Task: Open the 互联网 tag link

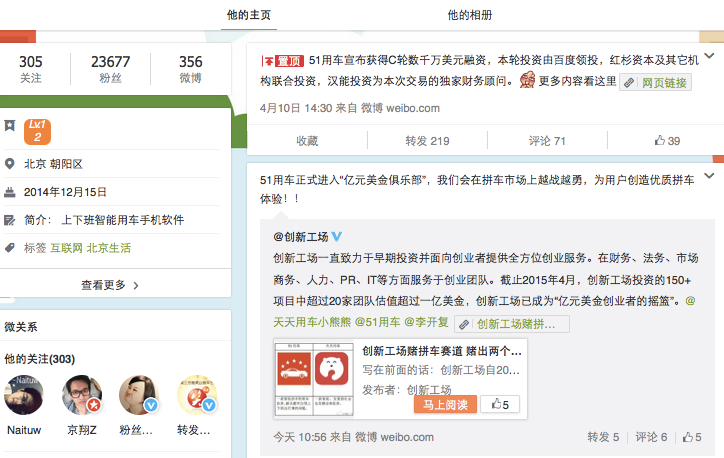Action: [66, 248]
